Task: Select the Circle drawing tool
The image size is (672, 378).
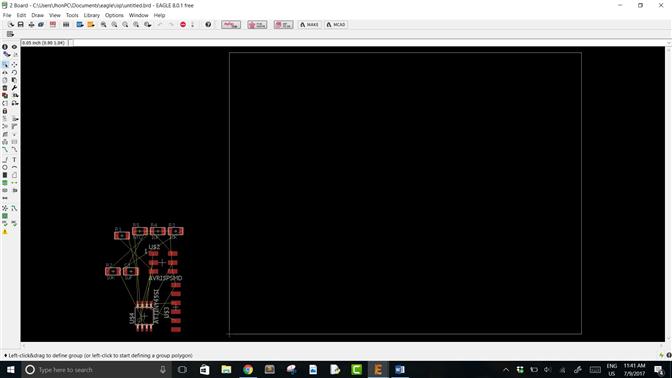Action: pyautogui.click(x=5, y=167)
